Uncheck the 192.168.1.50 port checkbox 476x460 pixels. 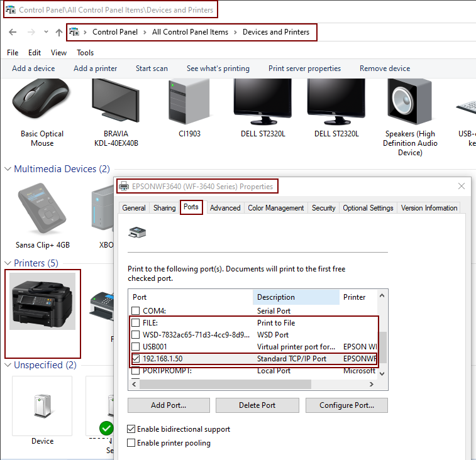[x=135, y=359]
